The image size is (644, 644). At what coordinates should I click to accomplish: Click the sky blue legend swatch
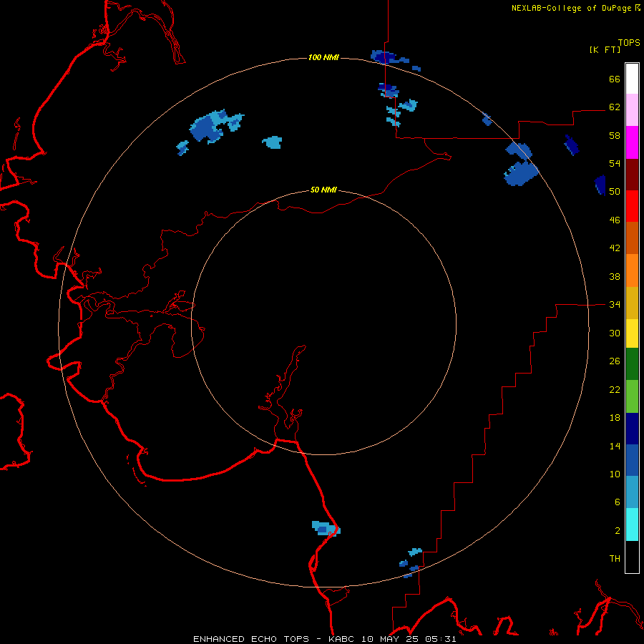[x=632, y=492]
